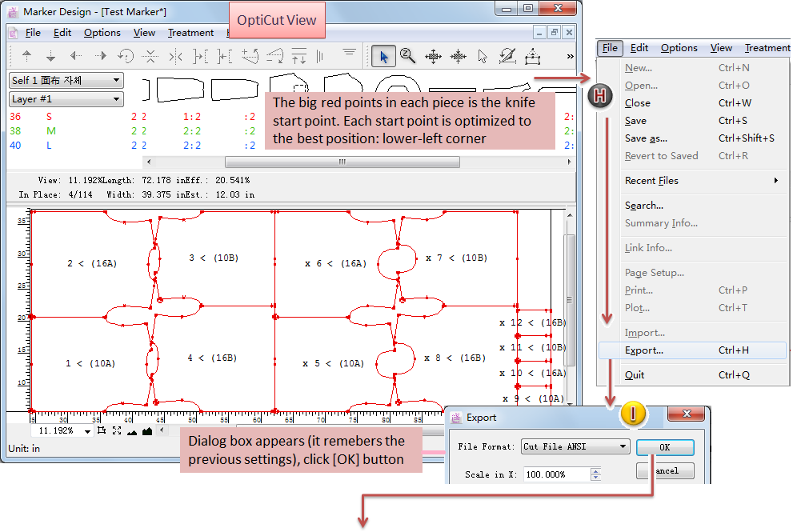Select the four-way pan arrows tool
The height and width of the screenshot is (532, 793).
coord(433,56)
